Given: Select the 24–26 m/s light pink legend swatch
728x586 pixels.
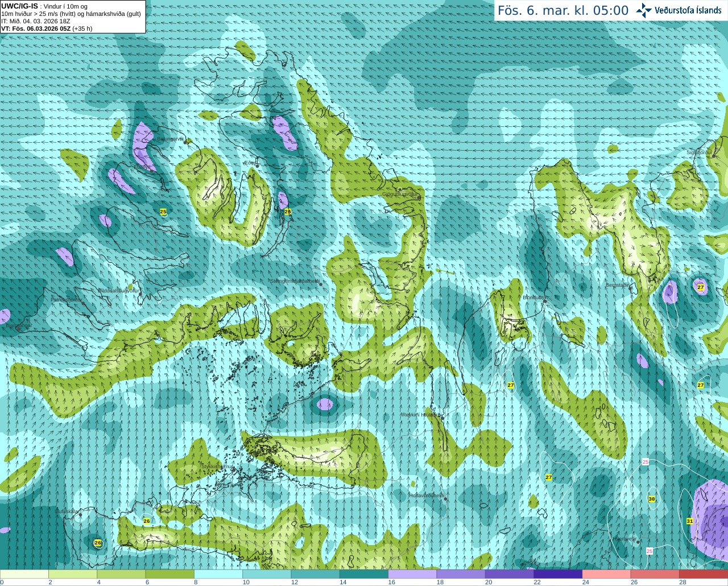Looking at the screenshot, I should point(607,573).
